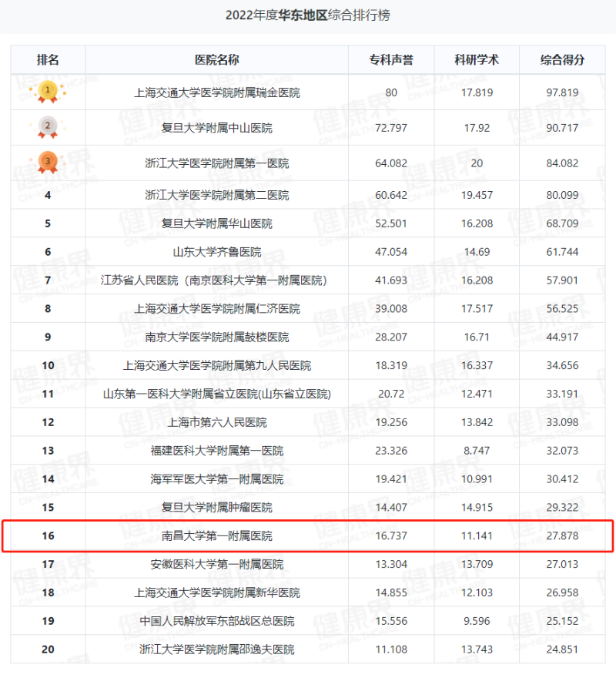
Task: Select 上海交通大学医学院附属新华医院 hospital name
Action: coord(216,592)
